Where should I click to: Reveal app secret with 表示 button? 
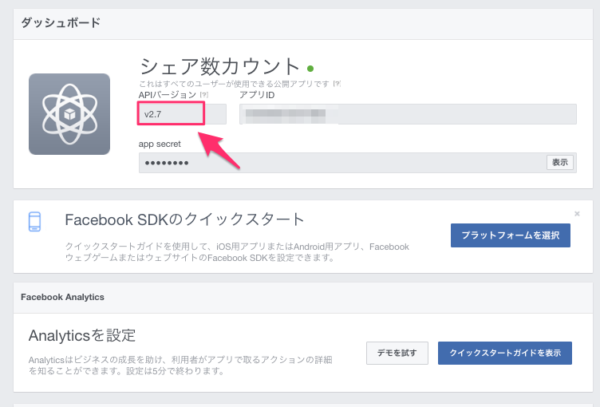(559, 162)
